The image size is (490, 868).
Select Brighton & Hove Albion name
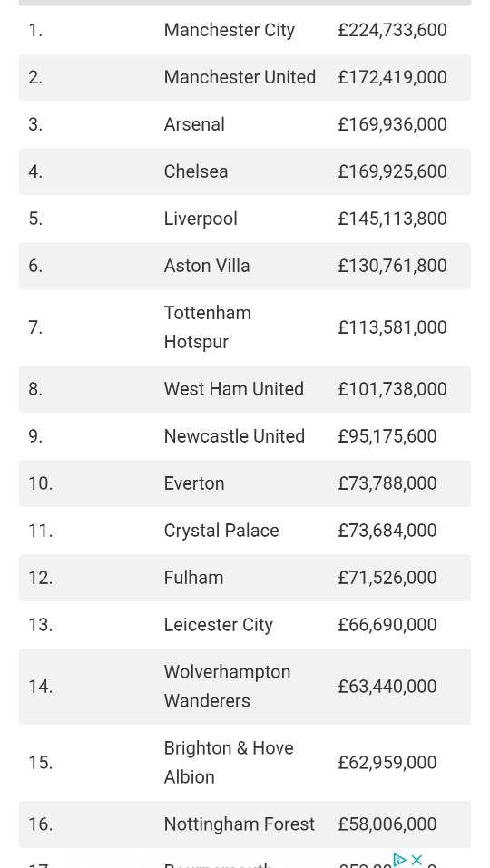coord(229,762)
